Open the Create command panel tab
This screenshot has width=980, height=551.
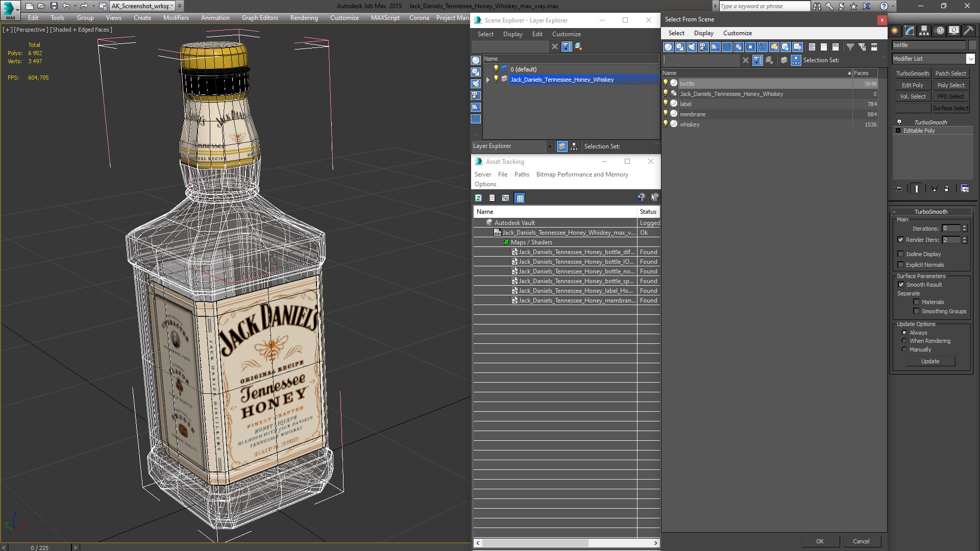895,31
